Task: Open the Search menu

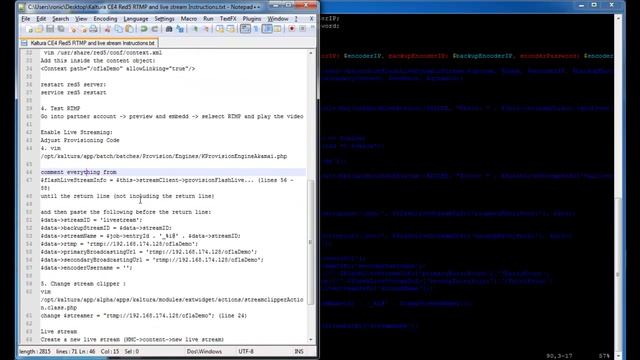Action: (x=60, y=19)
